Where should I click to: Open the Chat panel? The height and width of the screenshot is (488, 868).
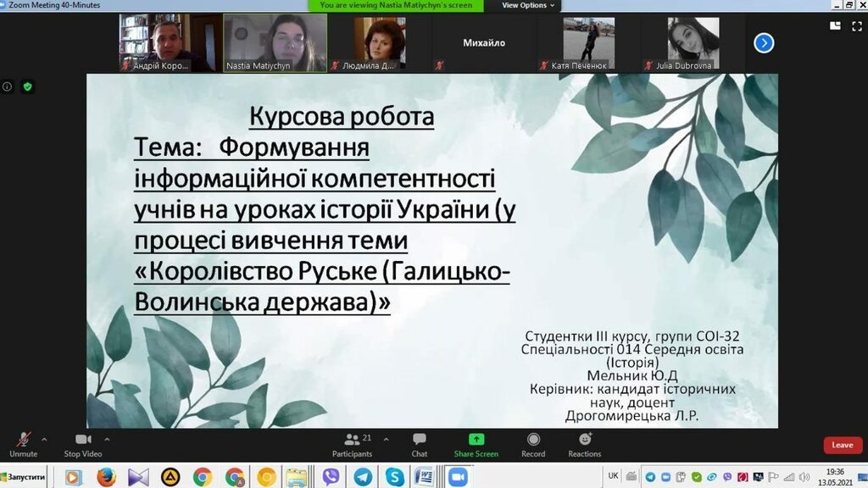(x=420, y=443)
